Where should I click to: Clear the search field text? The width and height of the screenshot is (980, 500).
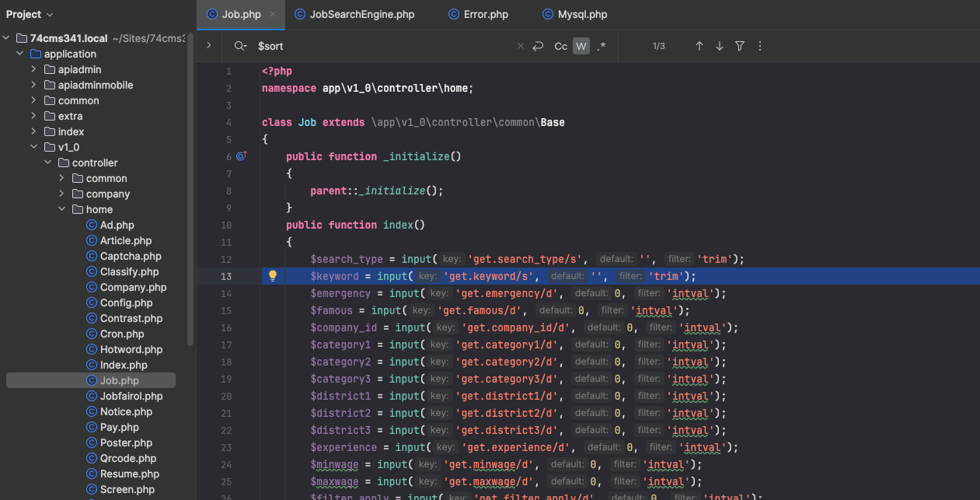[521, 47]
